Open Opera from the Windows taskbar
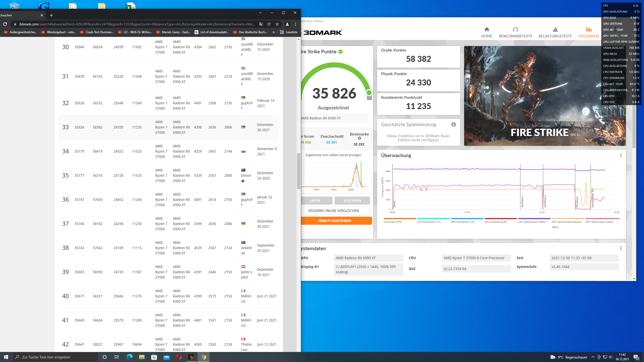 [x=179, y=357]
